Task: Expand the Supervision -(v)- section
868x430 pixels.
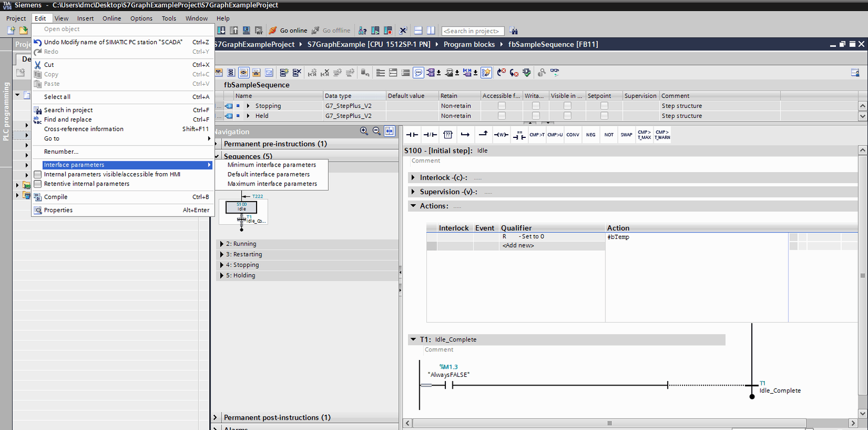Action: (413, 192)
